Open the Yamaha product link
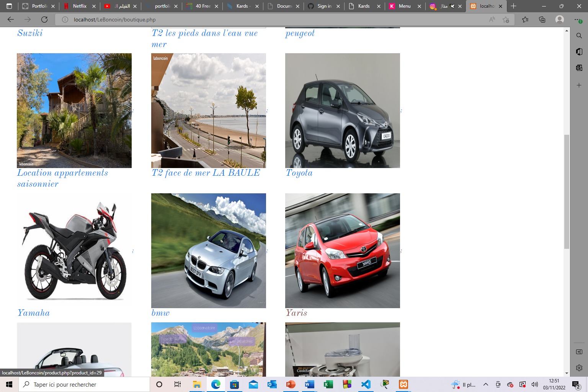 [x=33, y=313]
